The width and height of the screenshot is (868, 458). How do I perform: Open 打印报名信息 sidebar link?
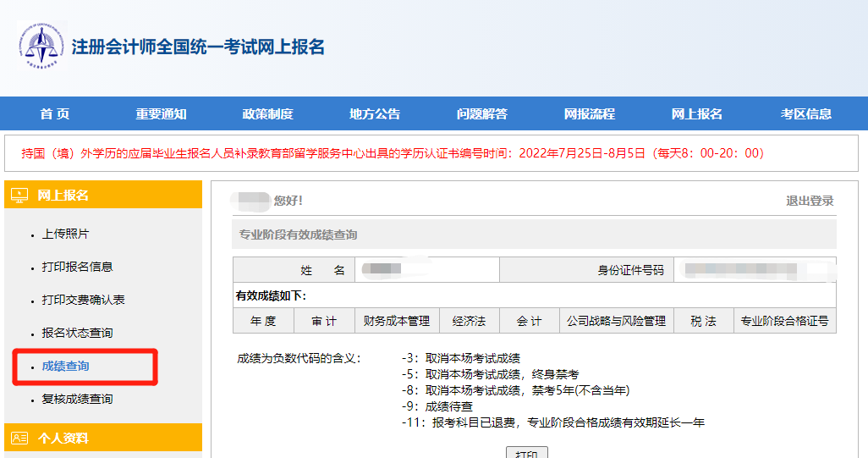coord(77,267)
